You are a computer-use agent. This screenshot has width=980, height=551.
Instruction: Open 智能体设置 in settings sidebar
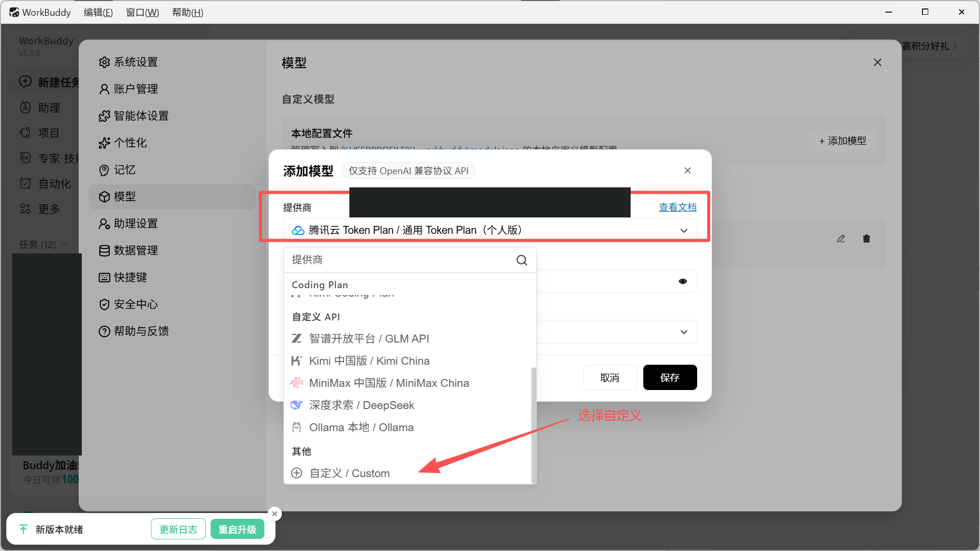[x=172, y=116]
